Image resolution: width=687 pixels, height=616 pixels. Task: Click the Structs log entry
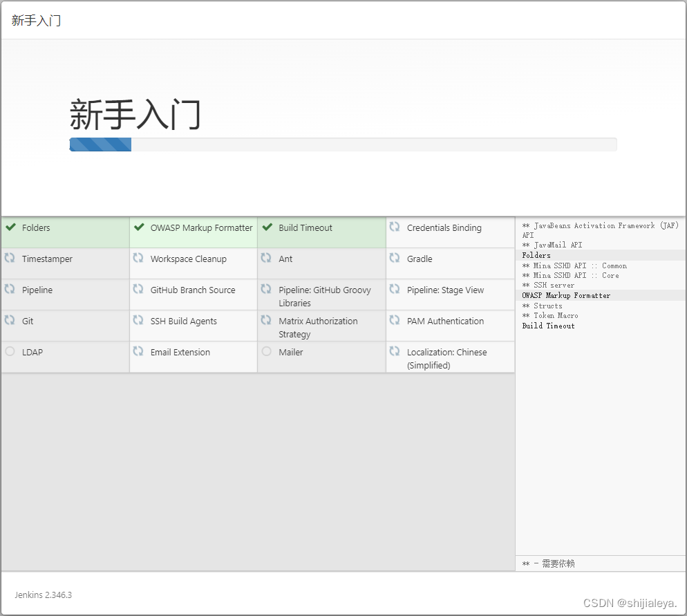(543, 306)
